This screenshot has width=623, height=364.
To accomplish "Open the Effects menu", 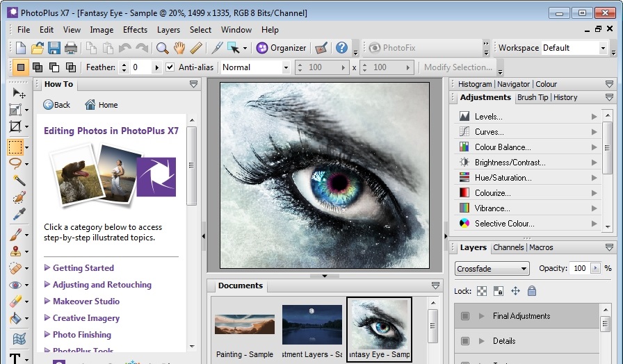I will (x=135, y=30).
